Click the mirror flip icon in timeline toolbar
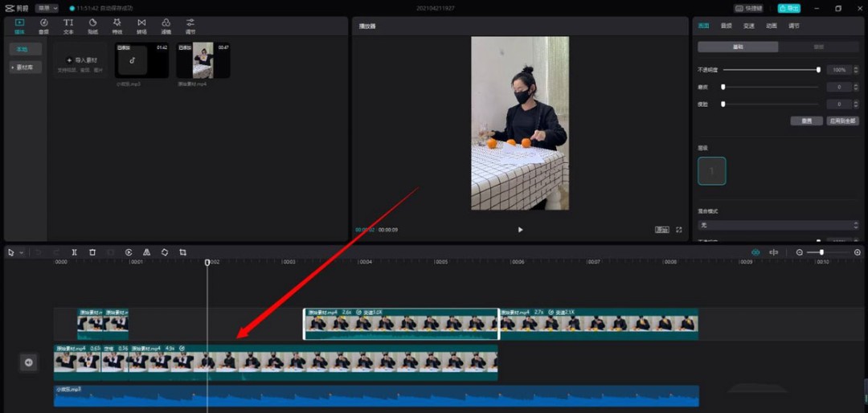This screenshot has height=413, width=868. (146, 252)
